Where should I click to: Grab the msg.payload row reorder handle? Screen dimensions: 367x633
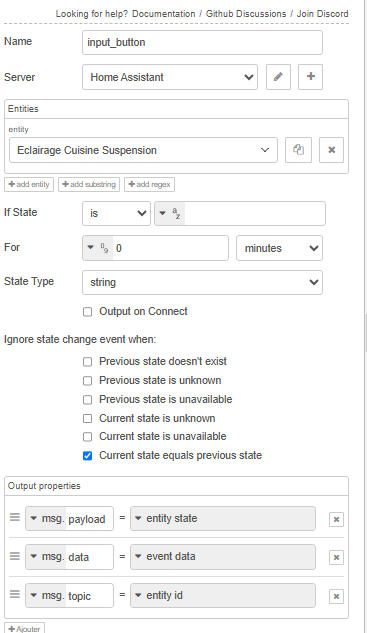pyautogui.click(x=15, y=518)
